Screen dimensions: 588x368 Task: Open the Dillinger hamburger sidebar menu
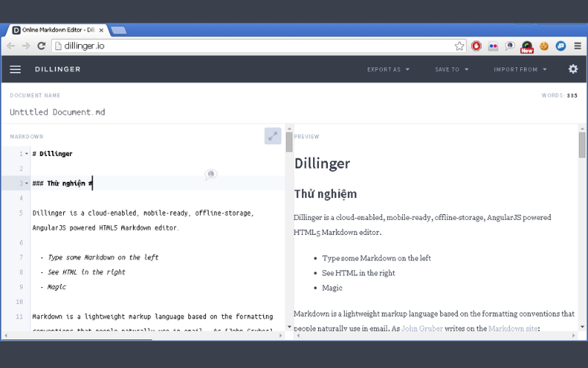(x=15, y=69)
